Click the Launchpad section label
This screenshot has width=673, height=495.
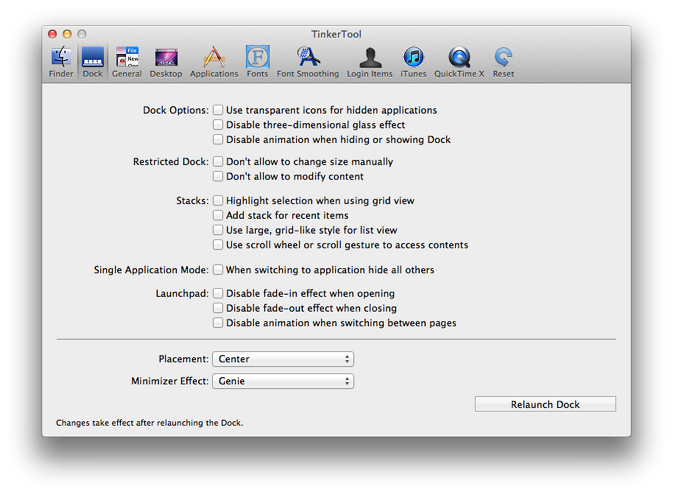click(182, 294)
